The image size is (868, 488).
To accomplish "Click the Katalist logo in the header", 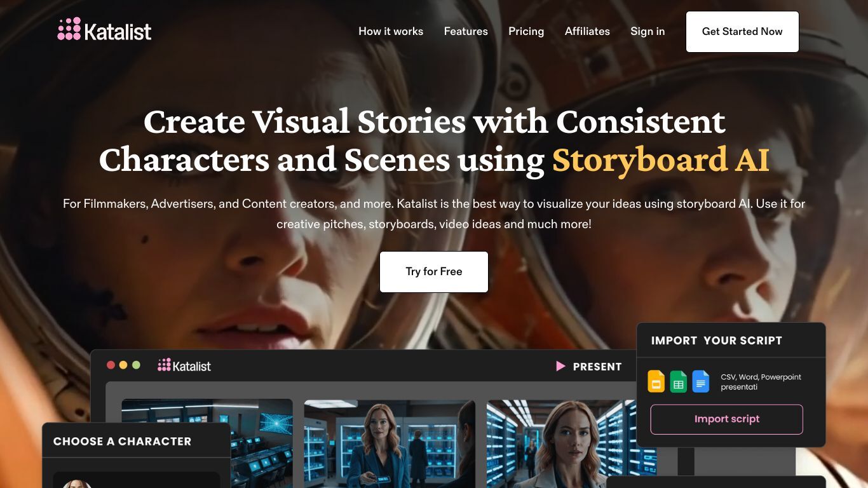I will pyautogui.click(x=105, y=30).
